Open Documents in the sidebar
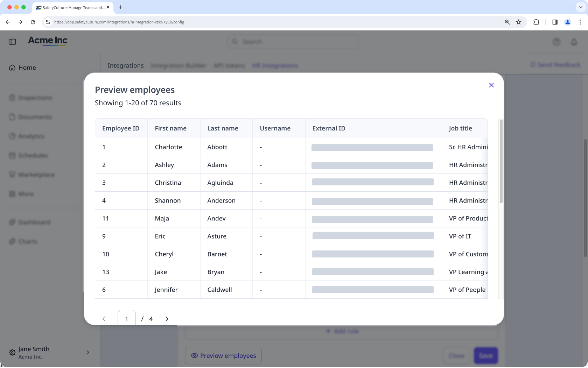The height and width of the screenshot is (368, 588). (30, 117)
